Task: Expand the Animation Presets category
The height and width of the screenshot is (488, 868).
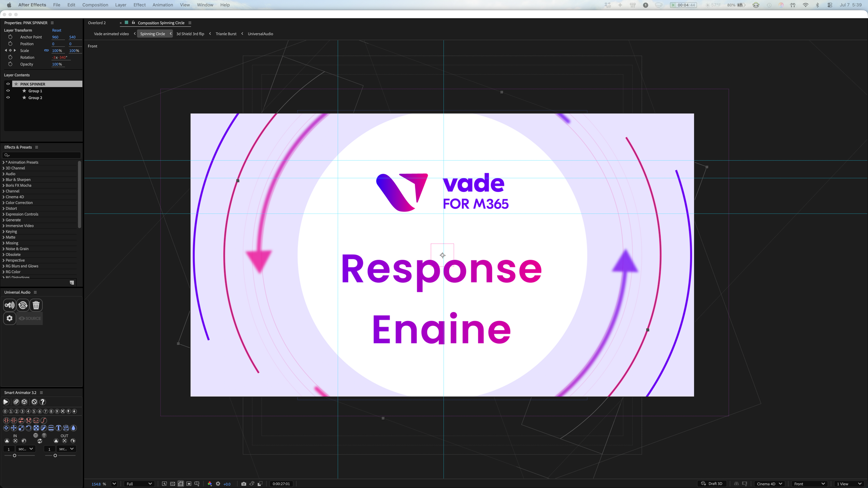Action: coord(3,162)
